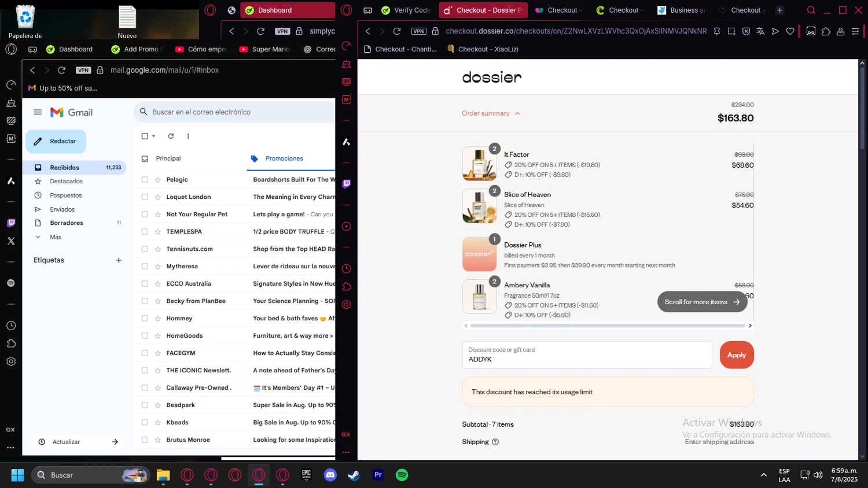868x488 pixels.
Task: Switch to Promociones tab in Gmail
Action: tap(284, 158)
